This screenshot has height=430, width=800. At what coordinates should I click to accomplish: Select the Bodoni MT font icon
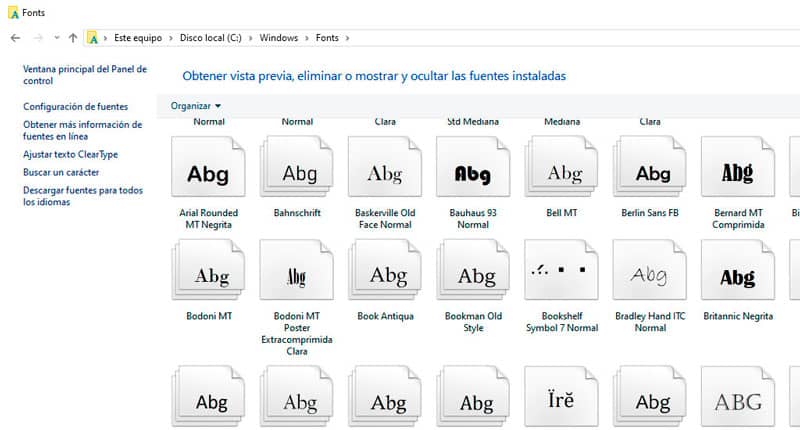click(x=208, y=270)
